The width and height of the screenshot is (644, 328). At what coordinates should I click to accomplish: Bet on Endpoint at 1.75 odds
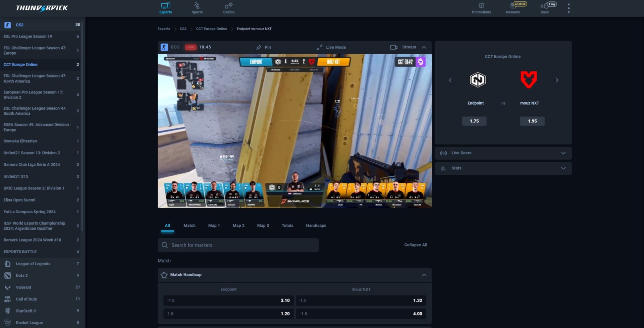(x=474, y=121)
